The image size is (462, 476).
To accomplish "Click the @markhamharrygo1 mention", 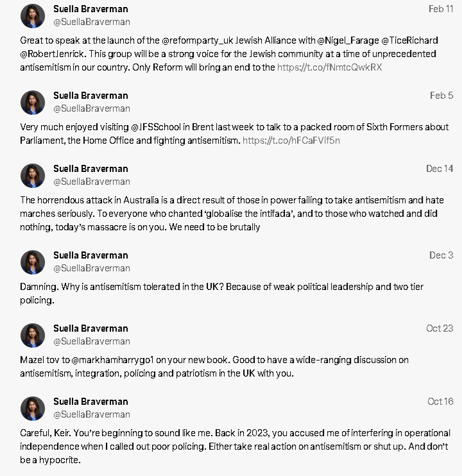I will click(x=113, y=360).
